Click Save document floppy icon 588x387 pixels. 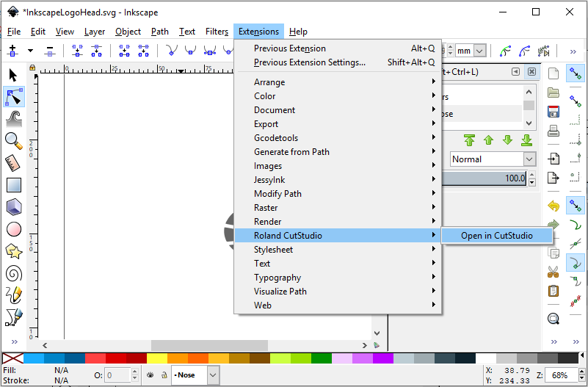point(553,112)
